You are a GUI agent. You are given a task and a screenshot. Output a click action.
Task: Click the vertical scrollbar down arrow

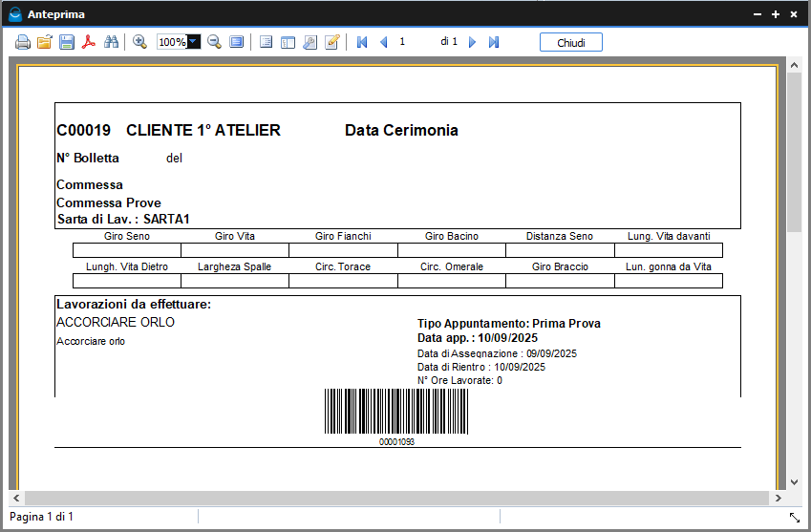coord(795,482)
